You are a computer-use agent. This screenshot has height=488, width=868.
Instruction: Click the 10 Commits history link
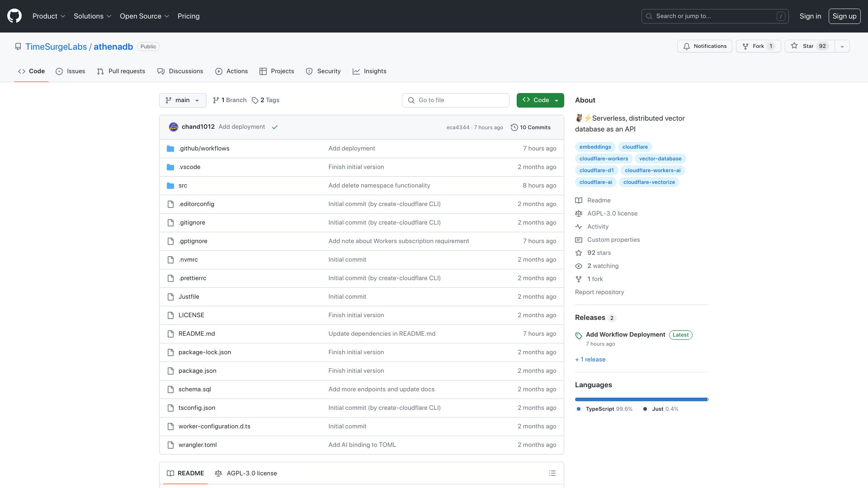pos(530,127)
